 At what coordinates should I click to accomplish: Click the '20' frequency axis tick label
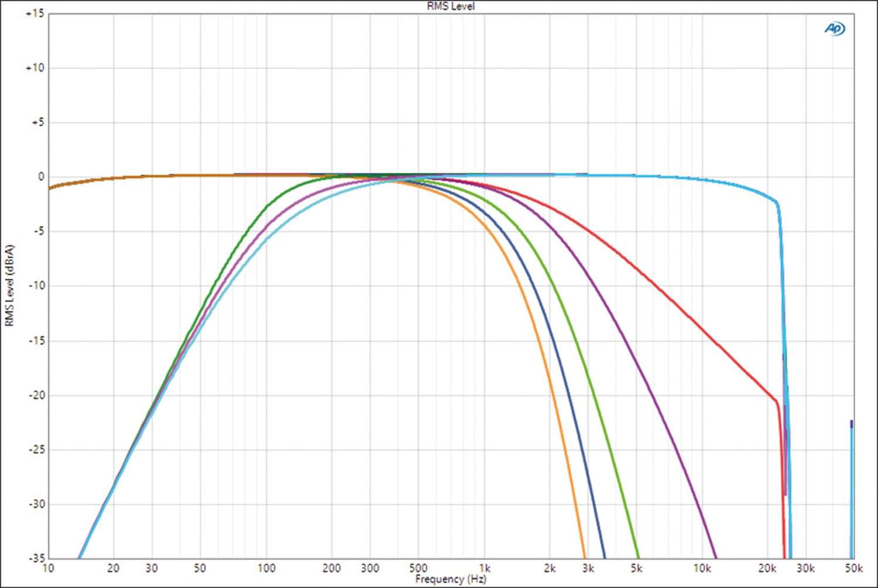[114, 568]
